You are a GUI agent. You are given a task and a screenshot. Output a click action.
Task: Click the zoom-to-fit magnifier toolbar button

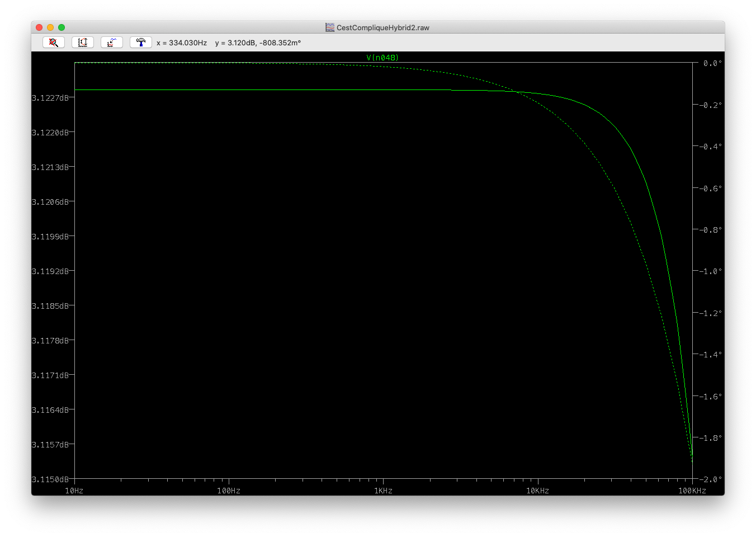(54, 43)
